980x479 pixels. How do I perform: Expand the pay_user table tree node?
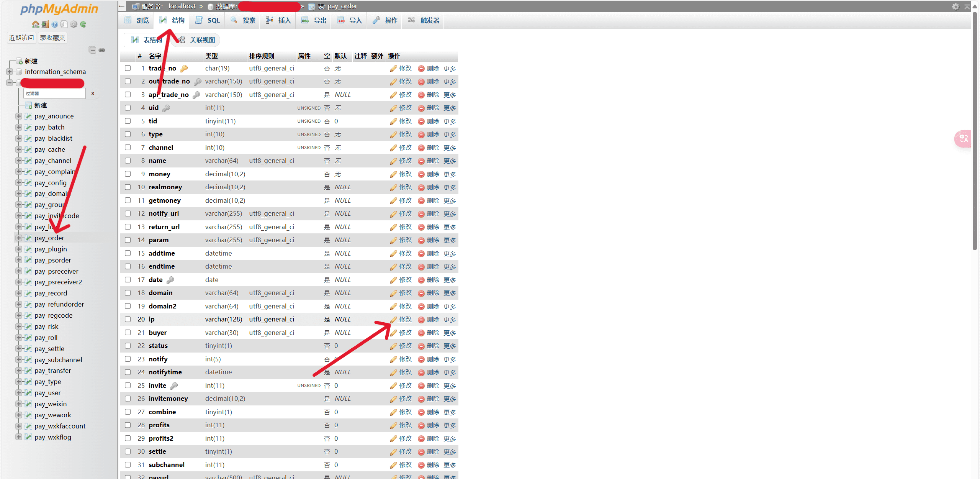click(18, 393)
